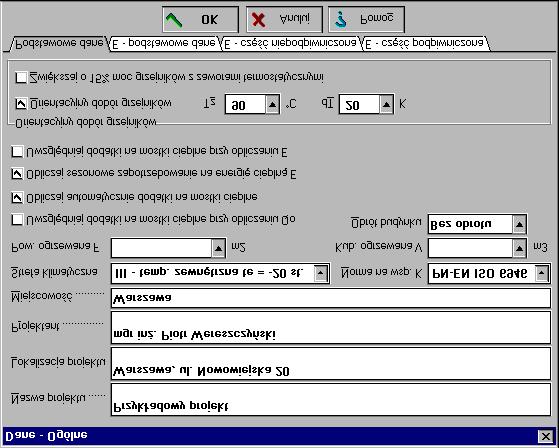Expand the Norma na wsp. K dropdown arrow

click(x=542, y=274)
